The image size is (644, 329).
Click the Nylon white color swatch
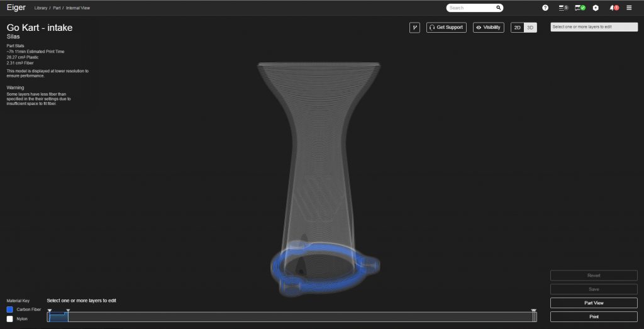(x=9, y=319)
